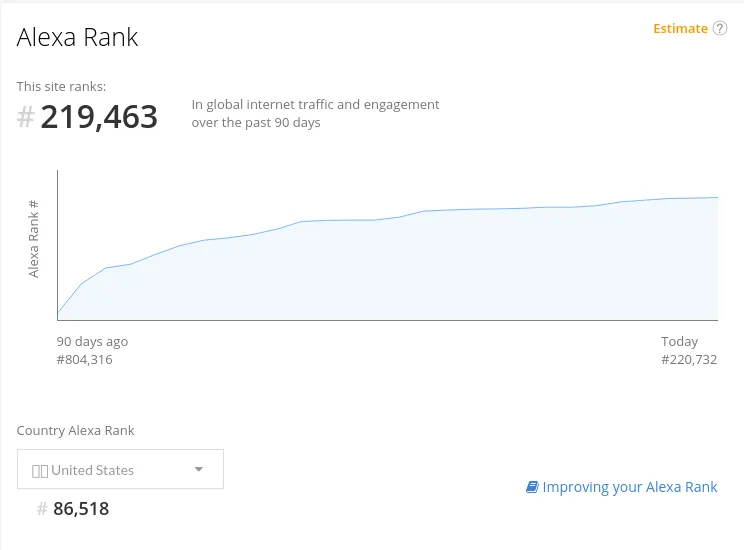
Task: Click the global rank value 219,463
Action: pos(99,117)
